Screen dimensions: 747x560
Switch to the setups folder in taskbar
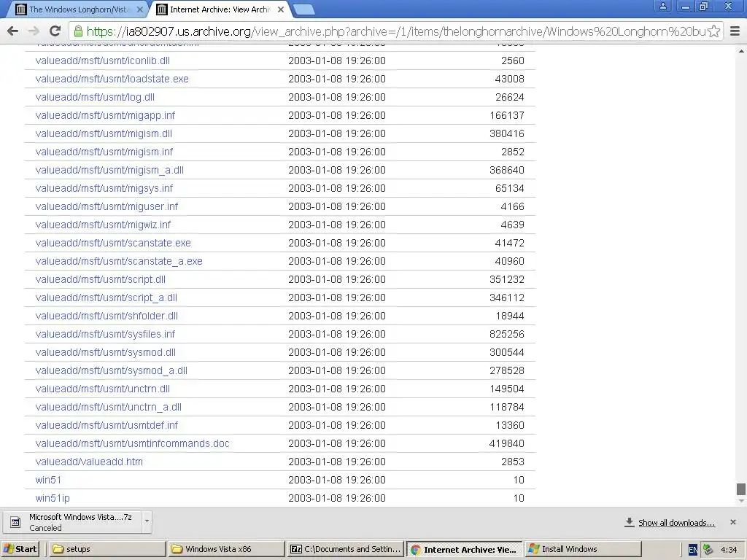pyautogui.click(x=107, y=549)
